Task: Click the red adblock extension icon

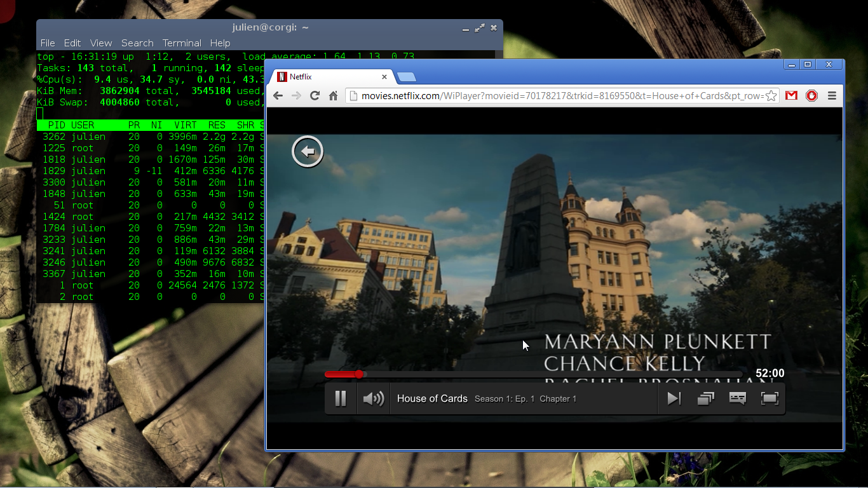Action: [x=811, y=95]
